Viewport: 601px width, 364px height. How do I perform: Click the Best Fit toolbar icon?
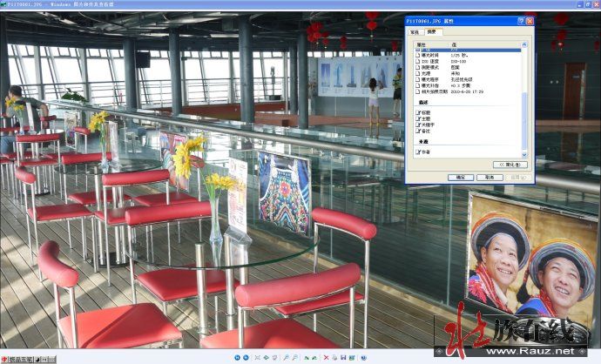(258, 358)
